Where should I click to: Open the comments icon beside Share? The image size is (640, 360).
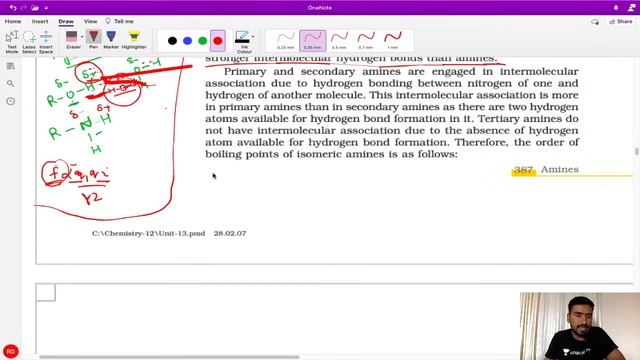[x=595, y=22]
